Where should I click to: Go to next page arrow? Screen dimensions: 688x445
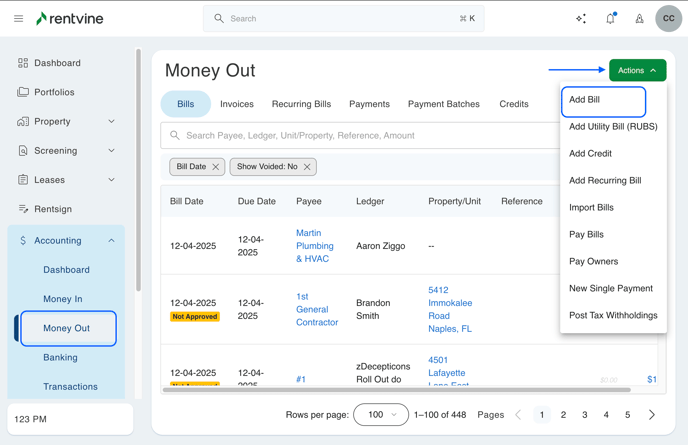coord(652,415)
